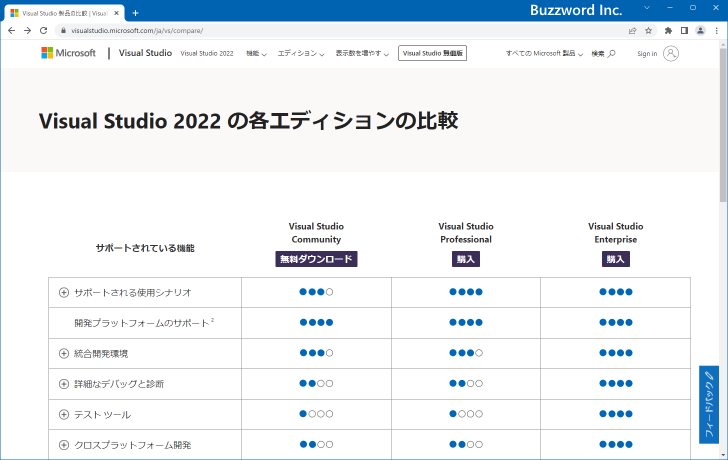Click 開発プラットフォームのサポート row label
This screenshot has width=728, height=460.
(x=144, y=323)
